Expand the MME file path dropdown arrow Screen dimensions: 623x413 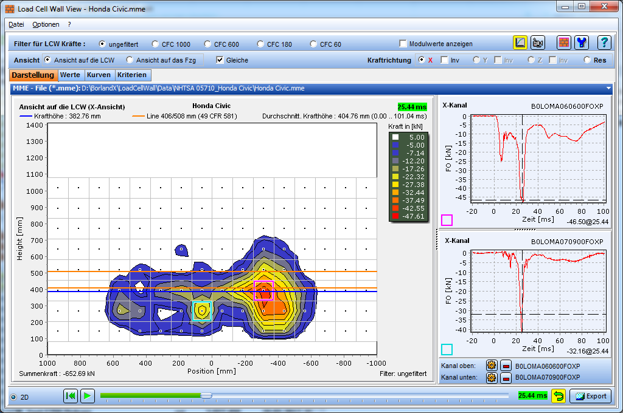click(x=608, y=88)
